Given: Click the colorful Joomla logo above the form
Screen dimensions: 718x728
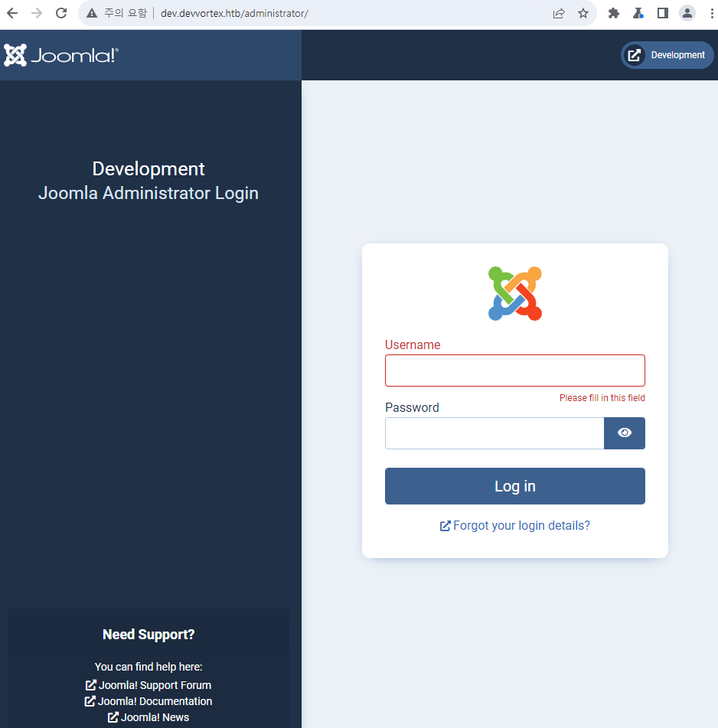Looking at the screenshot, I should (x=514, y=293).
